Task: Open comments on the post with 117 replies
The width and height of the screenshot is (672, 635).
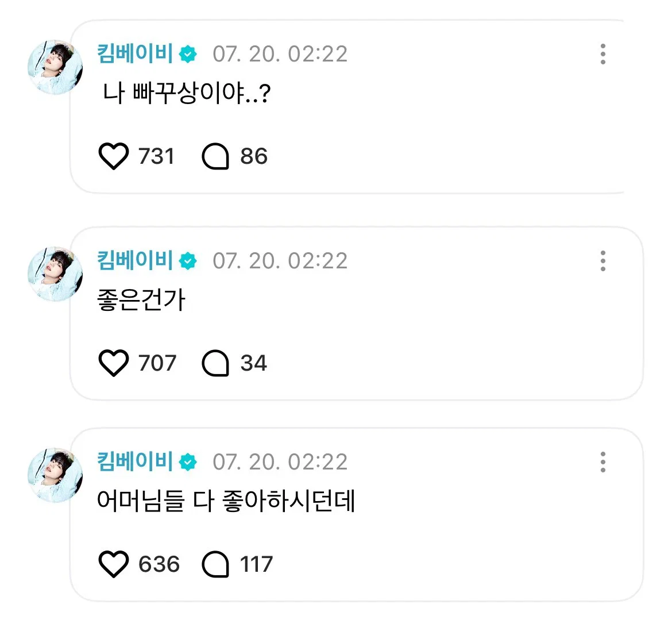Action: pos(215,564)
